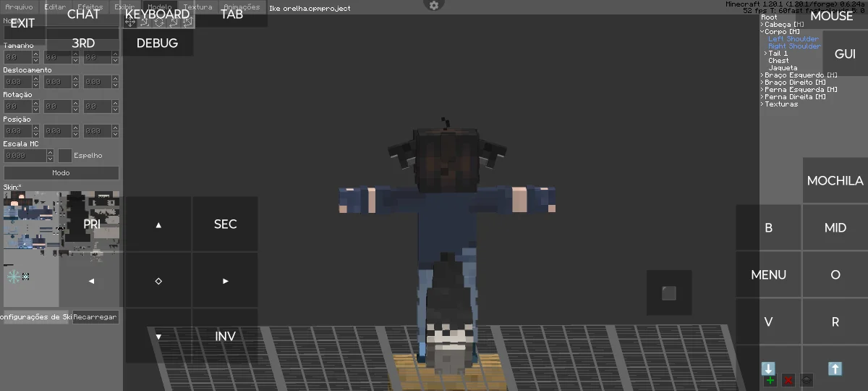Click the skin texture preview thumbnail
Image resolution: width=868 pixels, height=391 pixels.
coord(61,249)
